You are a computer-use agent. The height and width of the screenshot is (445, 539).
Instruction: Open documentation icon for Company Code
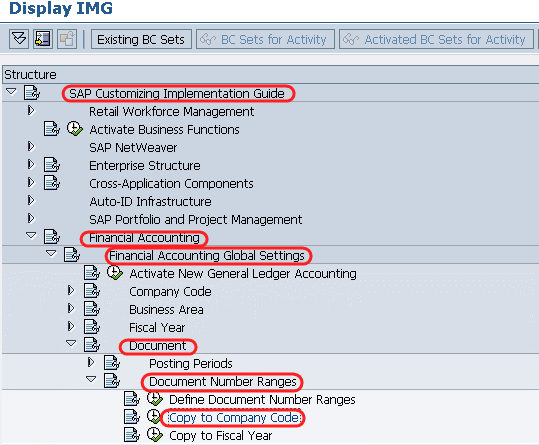click(92, 291)
